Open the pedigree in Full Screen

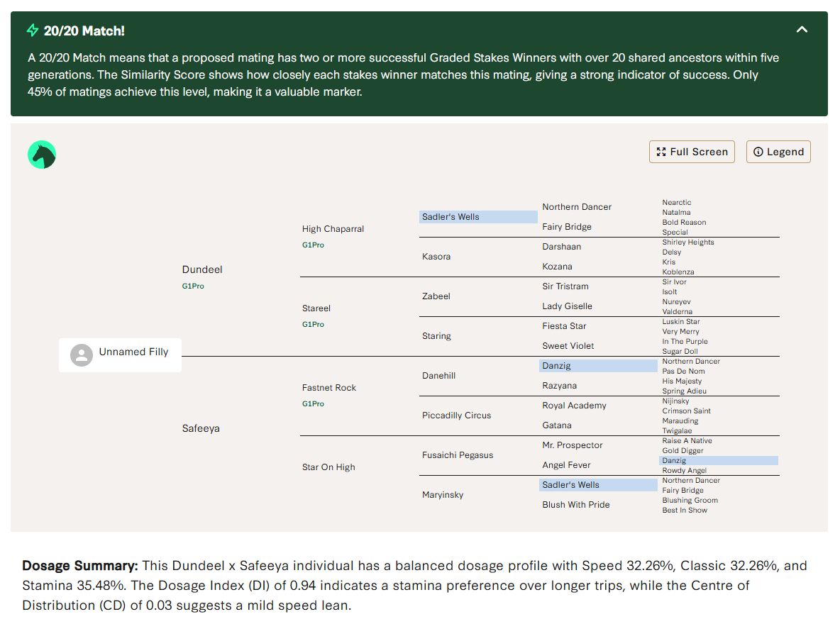692,152
